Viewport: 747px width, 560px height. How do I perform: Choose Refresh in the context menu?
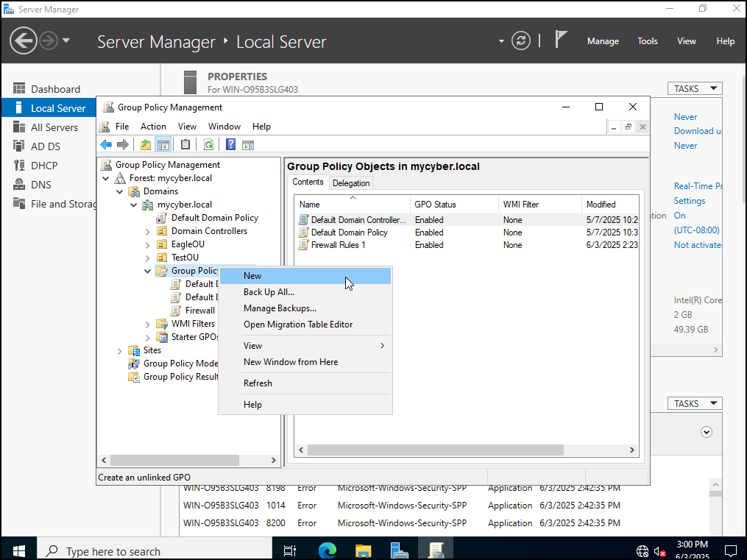[305, 383]
